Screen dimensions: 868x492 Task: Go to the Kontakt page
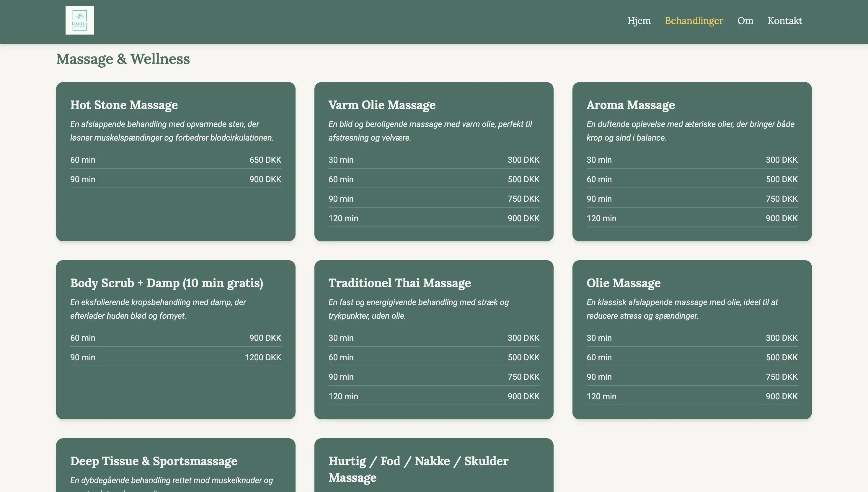pos(785,21)
